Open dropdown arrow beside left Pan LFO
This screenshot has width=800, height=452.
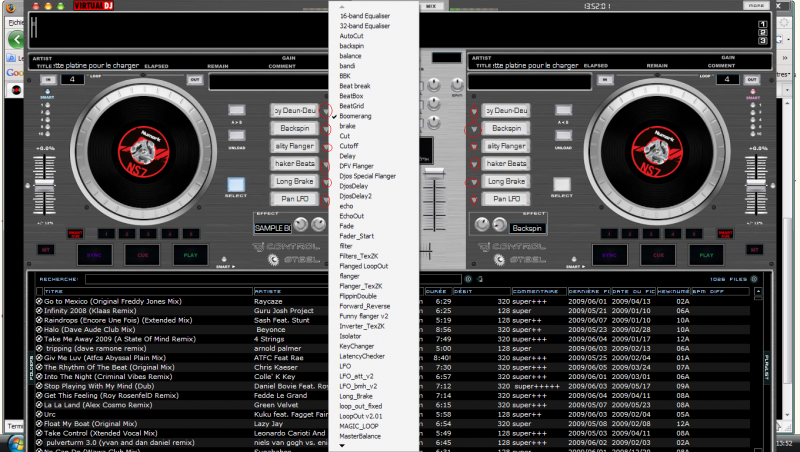click(323, 199)
